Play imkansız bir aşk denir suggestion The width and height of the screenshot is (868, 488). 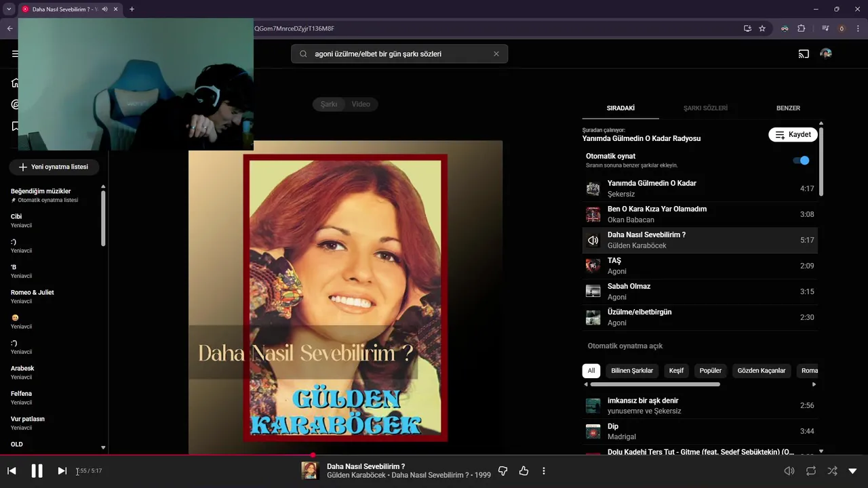click(700, 405)
